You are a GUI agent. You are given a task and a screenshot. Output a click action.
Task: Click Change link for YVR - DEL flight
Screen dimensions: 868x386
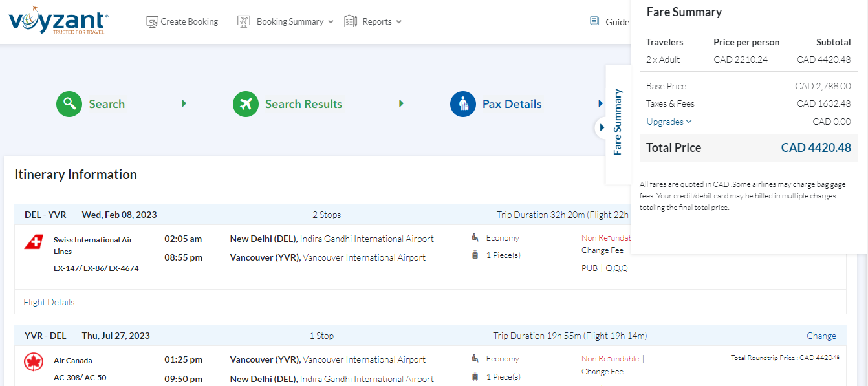point(821,336)
